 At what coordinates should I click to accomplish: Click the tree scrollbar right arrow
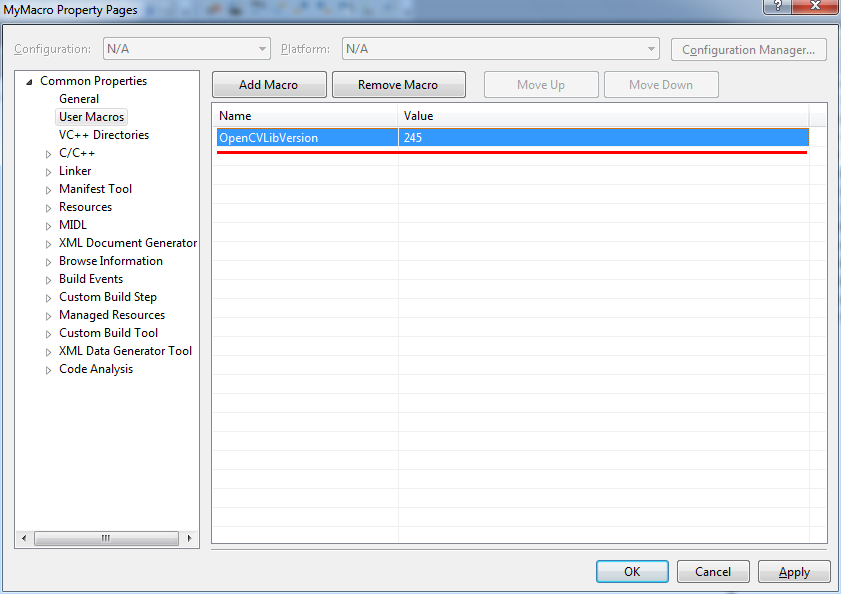click(x=189, y=538)
